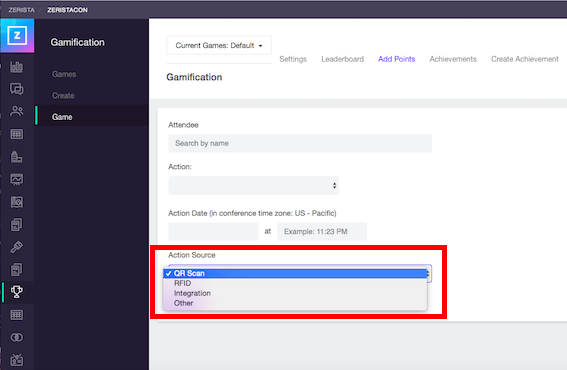Open Games in the Gamification sidebar
The width and height of the screenshot is (567, 370).
[x=64, y=74]
